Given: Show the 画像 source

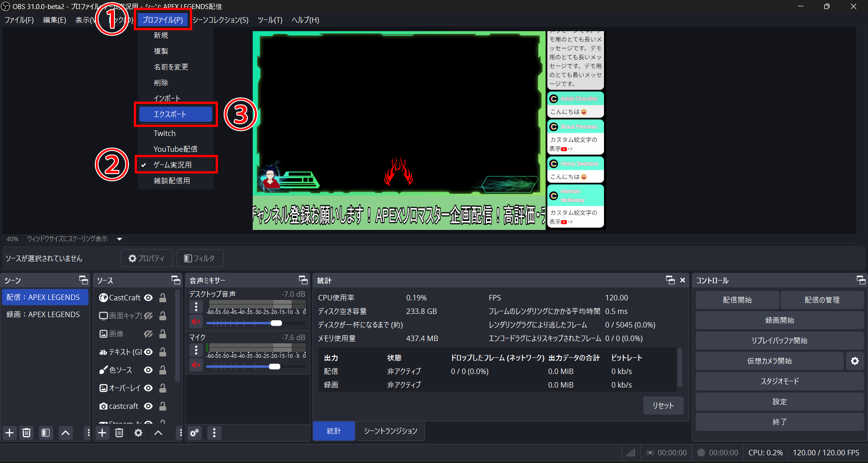Looking at the screenshot, I should click(x=148, y=334).
